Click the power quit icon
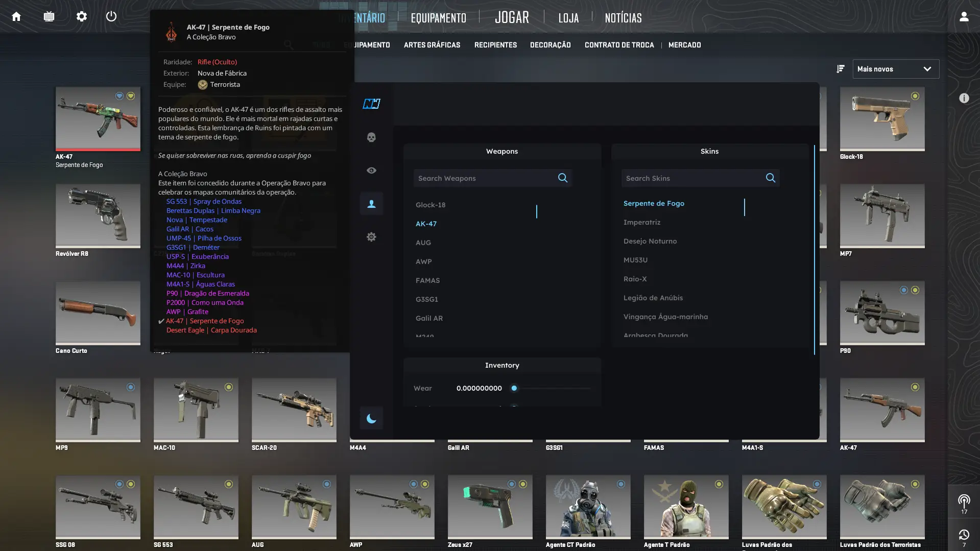 (x=111, y=16)
